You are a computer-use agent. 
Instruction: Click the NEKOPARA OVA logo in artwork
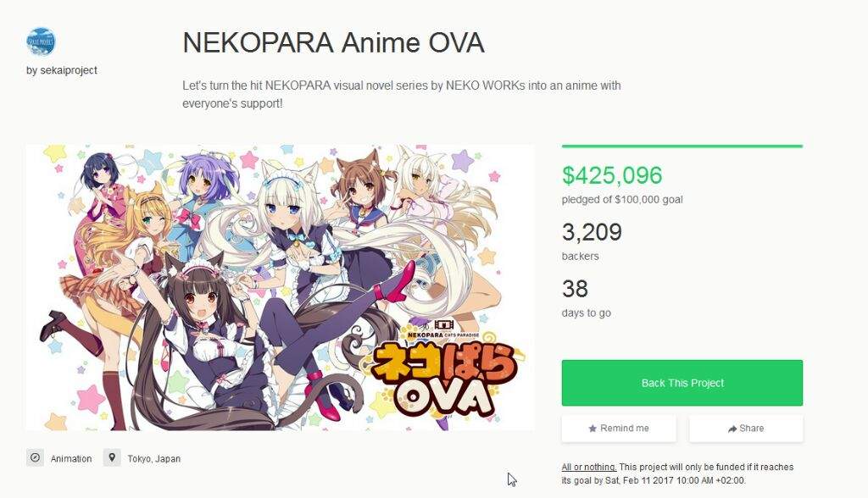(x=442, y=368)
